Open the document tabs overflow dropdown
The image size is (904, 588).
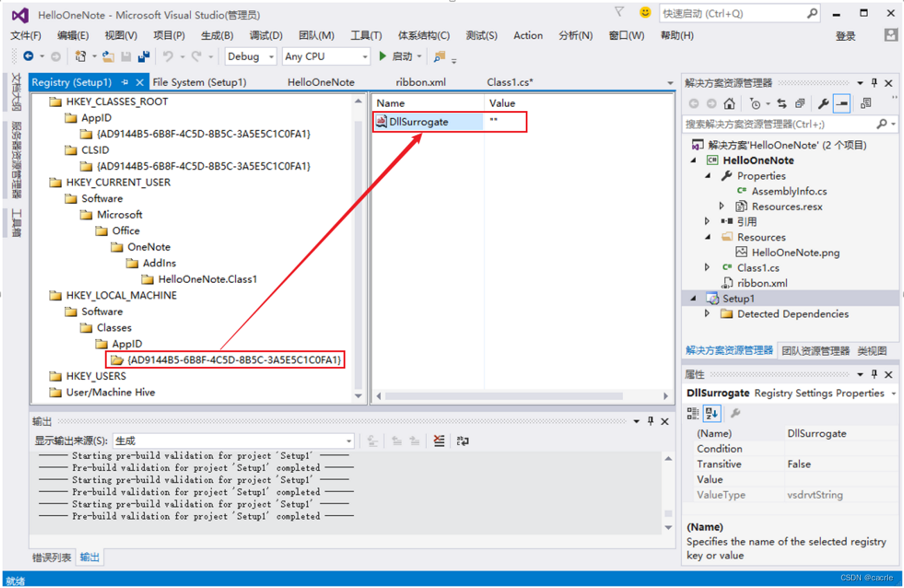coord(670,83)
